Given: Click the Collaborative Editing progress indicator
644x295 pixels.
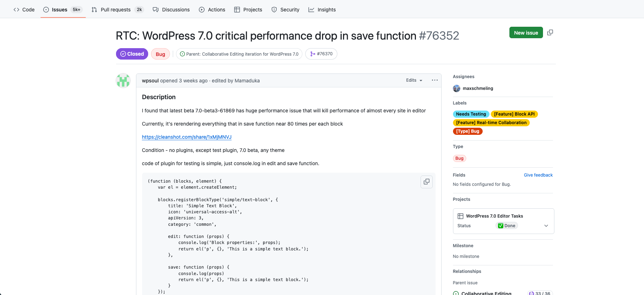Looking at the screenshot, I should pos(540,293).
